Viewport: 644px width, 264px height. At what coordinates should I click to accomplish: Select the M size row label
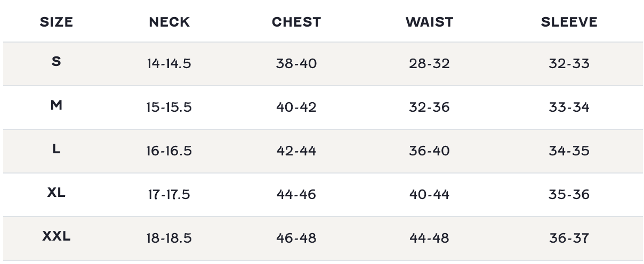pos(57,105)
